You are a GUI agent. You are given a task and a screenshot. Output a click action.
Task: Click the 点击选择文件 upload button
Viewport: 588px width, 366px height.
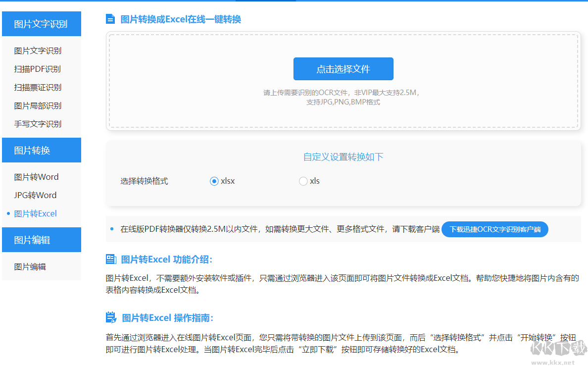[343, 69]
